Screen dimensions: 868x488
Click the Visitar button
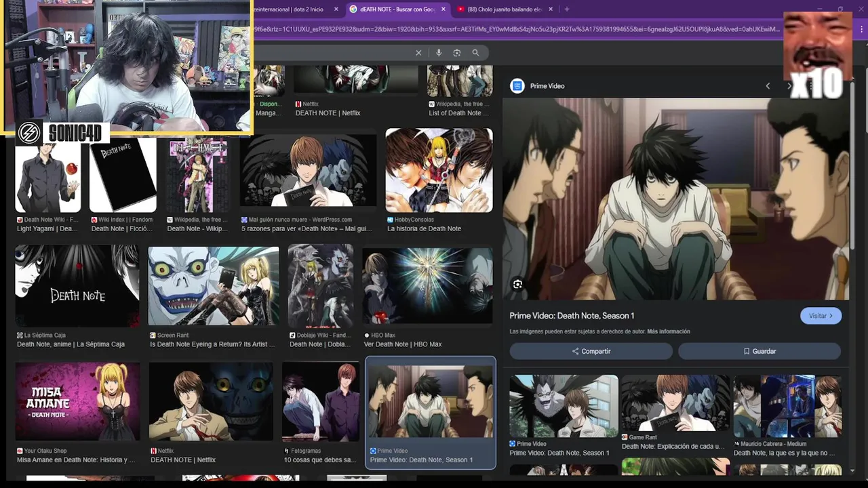821,316
